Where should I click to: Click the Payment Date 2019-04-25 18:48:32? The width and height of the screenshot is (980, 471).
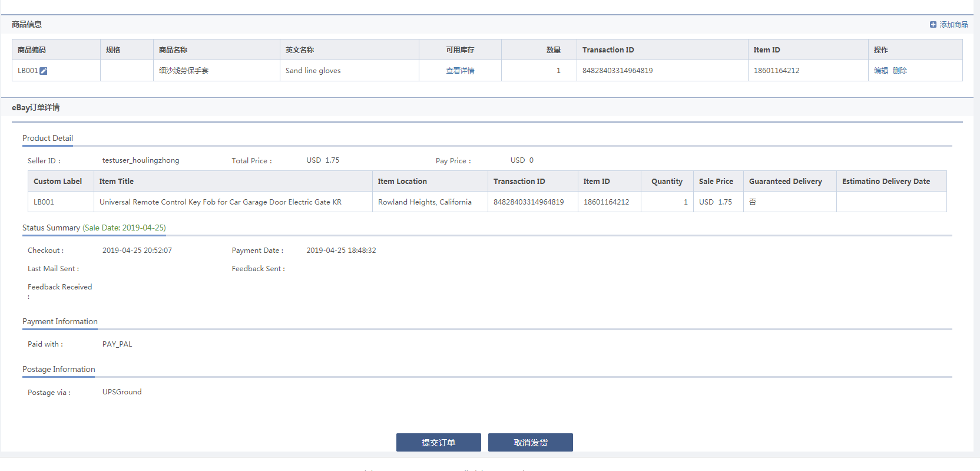pos(341,251)
